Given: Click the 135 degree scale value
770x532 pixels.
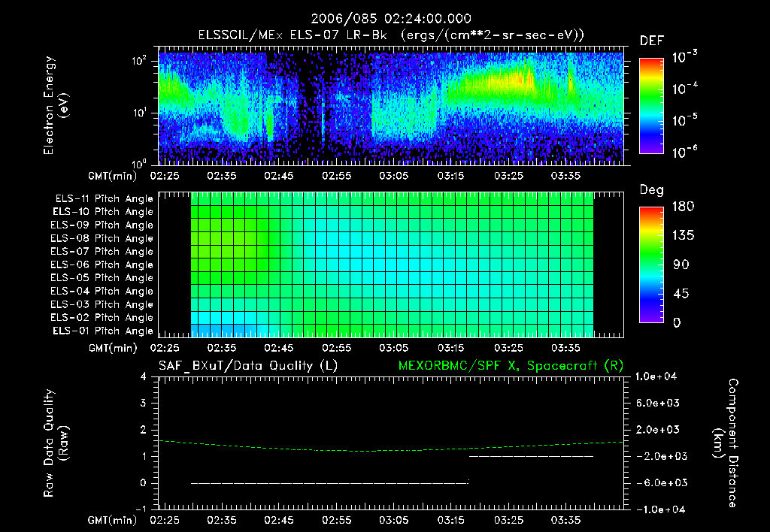Looking at the screenshot, I should (x=683, y=235).
